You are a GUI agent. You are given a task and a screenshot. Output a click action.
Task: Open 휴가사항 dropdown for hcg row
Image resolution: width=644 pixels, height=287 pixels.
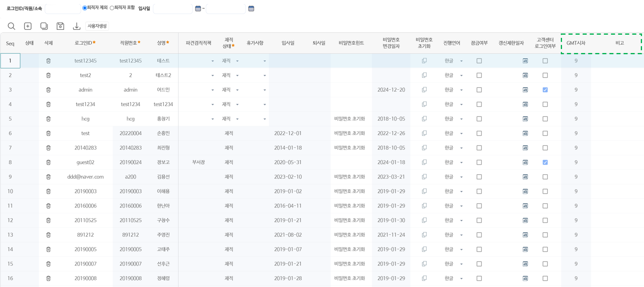click(x=264, y=119)
